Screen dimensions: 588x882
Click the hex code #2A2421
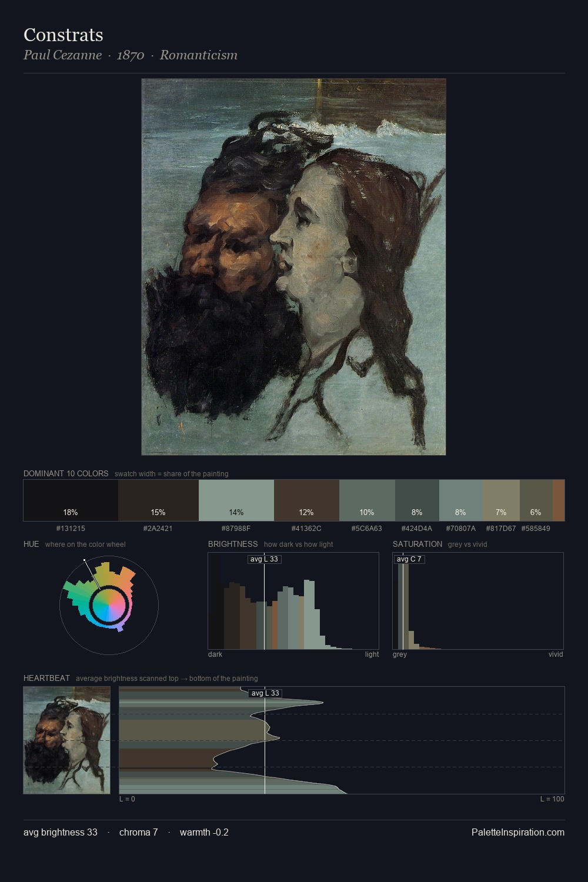158,529
